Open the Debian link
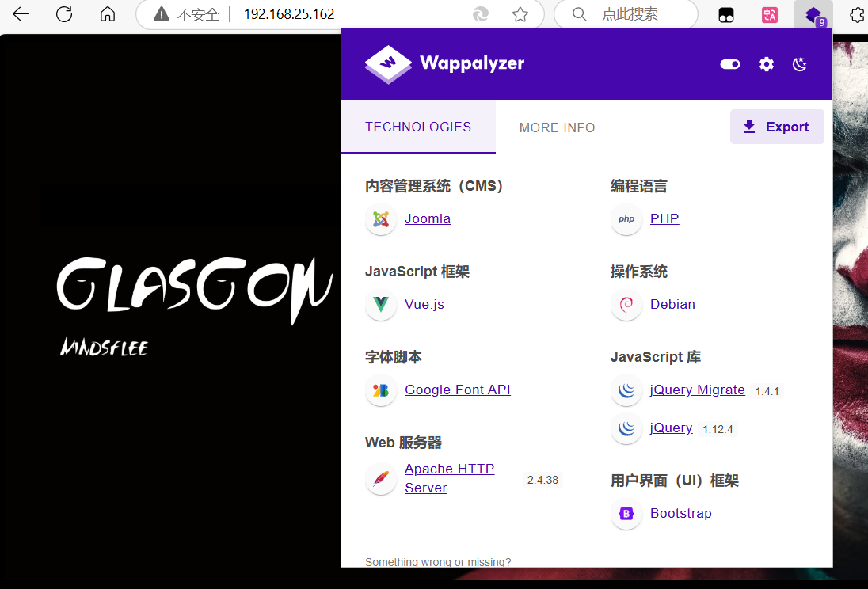This screenshot has width=868, height=589. point(672,305)
